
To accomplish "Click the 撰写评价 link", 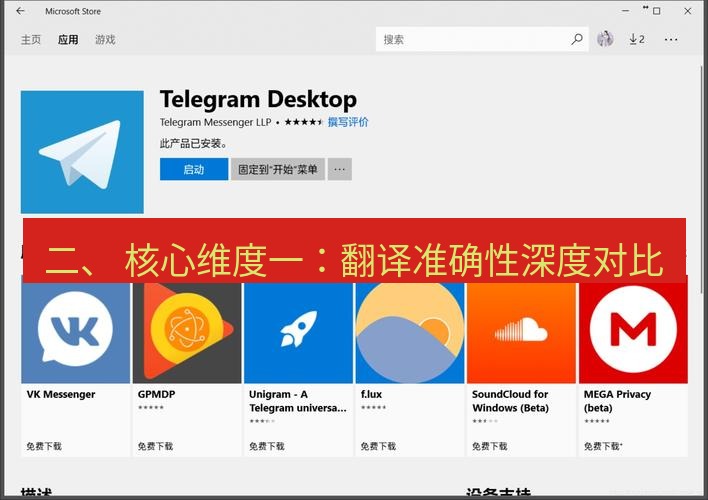I will point(348,122).
